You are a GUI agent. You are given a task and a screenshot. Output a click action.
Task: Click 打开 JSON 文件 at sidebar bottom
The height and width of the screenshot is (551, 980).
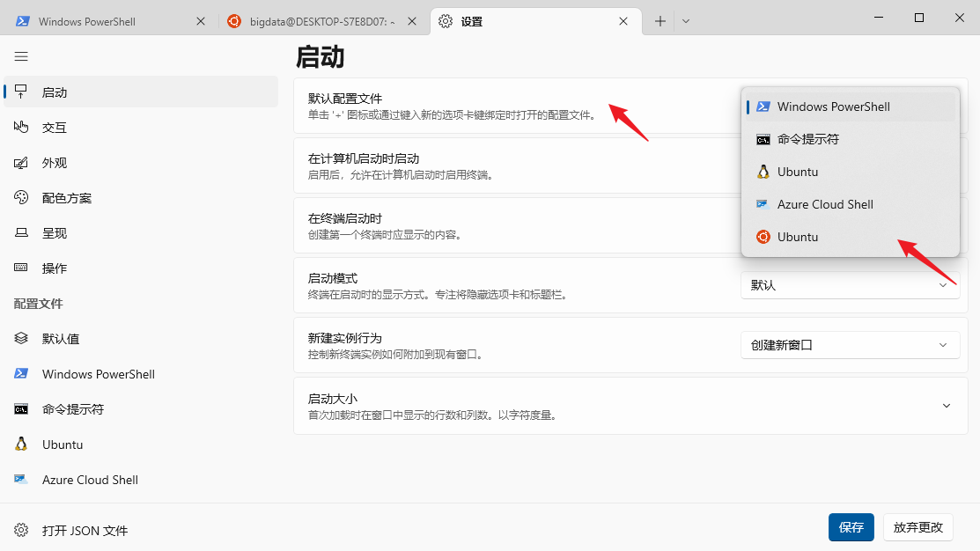point(85,531)
